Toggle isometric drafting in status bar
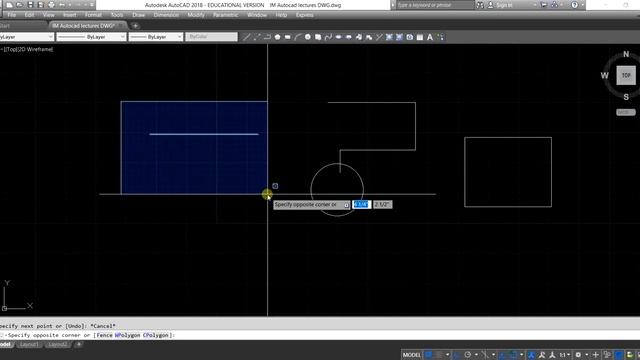 point(484,355)
